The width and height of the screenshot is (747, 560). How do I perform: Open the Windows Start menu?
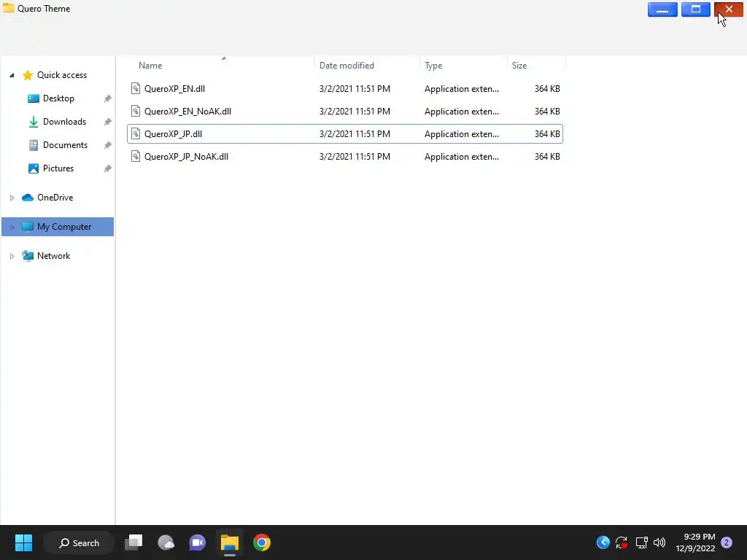click(23, 542)
